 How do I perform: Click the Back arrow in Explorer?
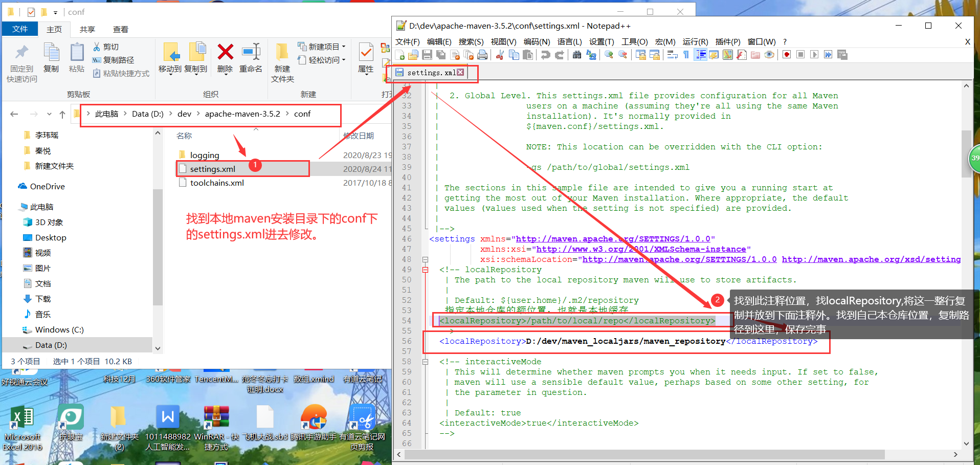pos(14,114)
